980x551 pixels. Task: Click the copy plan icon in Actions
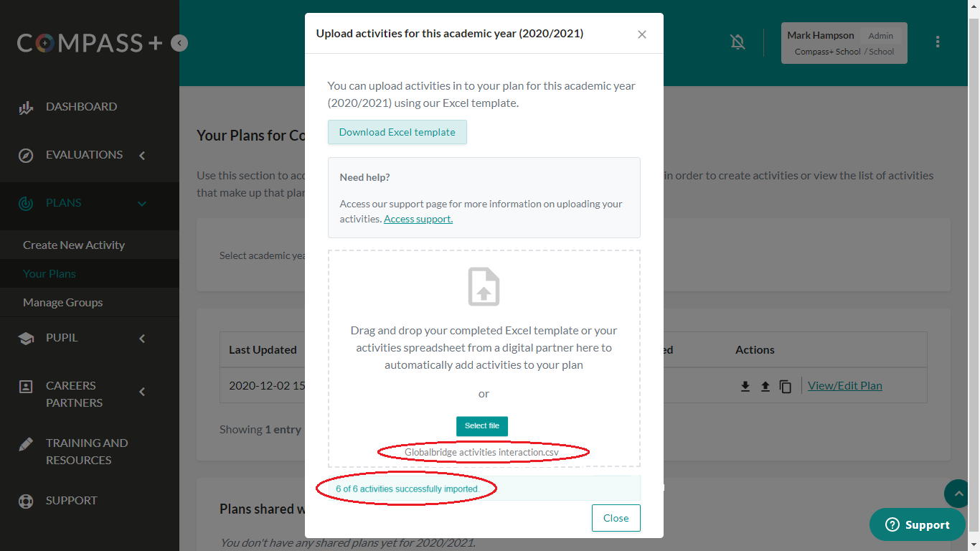click(x=786, y=386)
